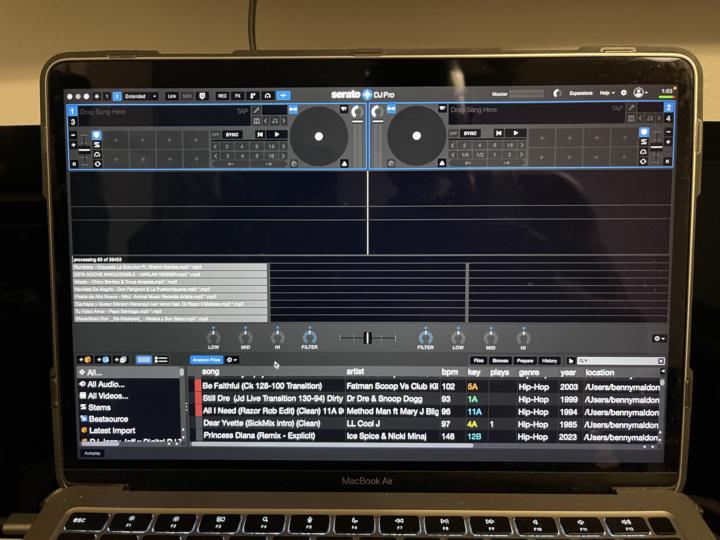Select deck 4 tab on right
This screenshot has height=540, width=720.
(x=669, y=119)
